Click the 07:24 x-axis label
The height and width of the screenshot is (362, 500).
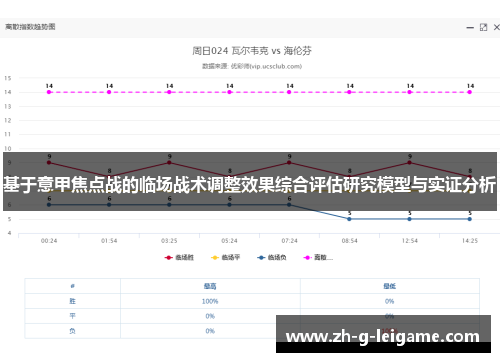coord(289,241)
